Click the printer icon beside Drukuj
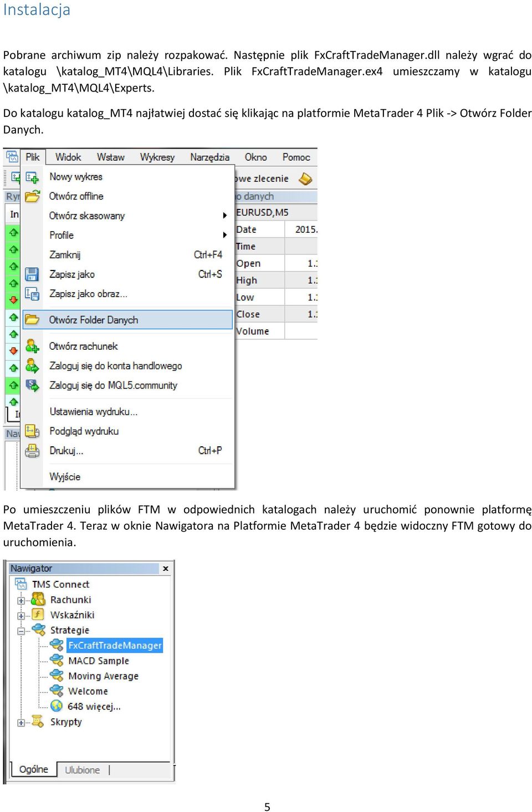This screenshot has height=812, width=532. pos(32,451)
